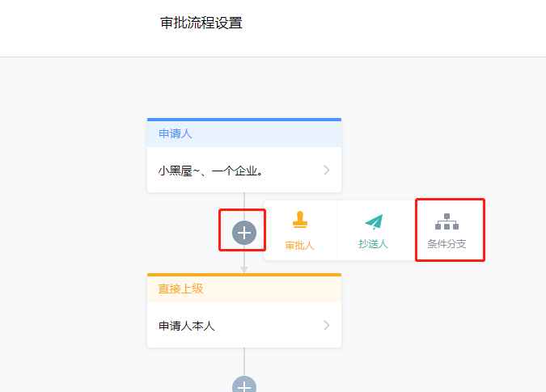This screenshot has width=546, height=392.
Task: Click the plus button between applicant and supervisor
Action: (244, 233)
